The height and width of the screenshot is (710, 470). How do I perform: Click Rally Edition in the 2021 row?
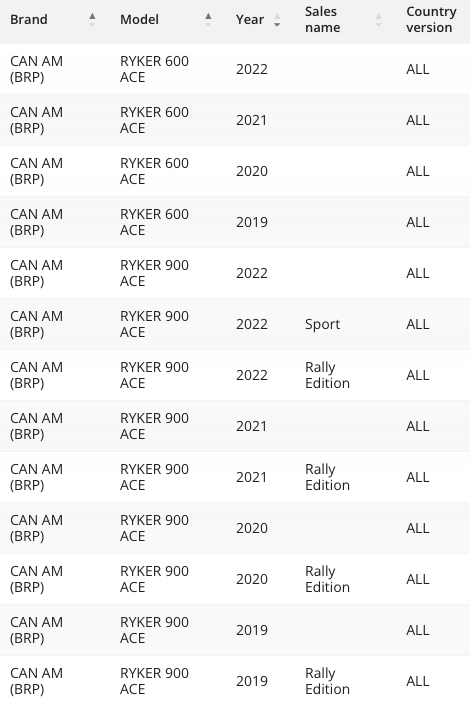(x=327, y=477)
